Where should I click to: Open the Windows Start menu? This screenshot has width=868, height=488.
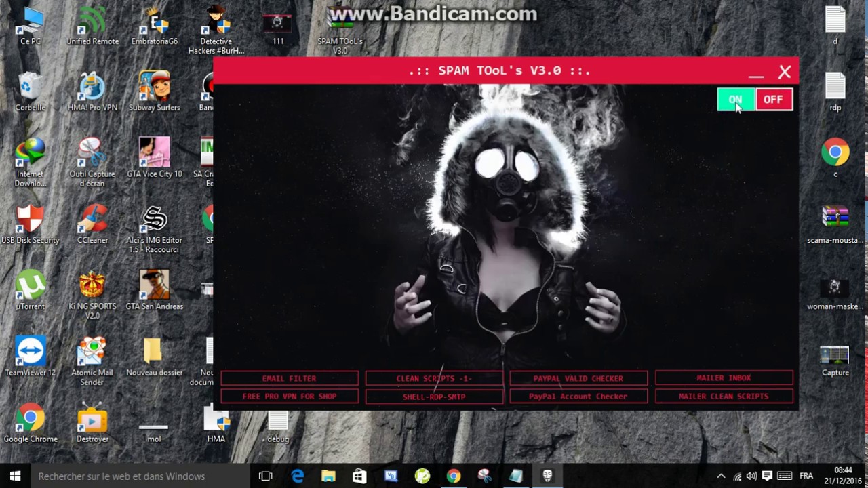(x=16, y=476)
